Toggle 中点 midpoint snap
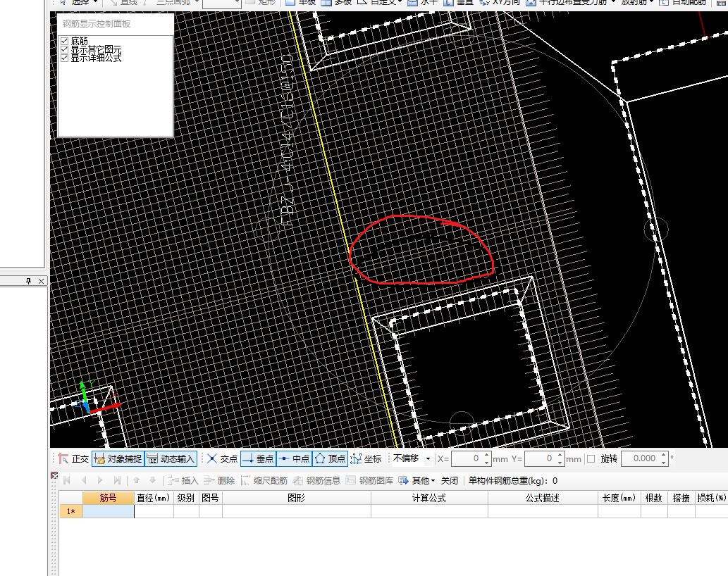 click(295, 458)
